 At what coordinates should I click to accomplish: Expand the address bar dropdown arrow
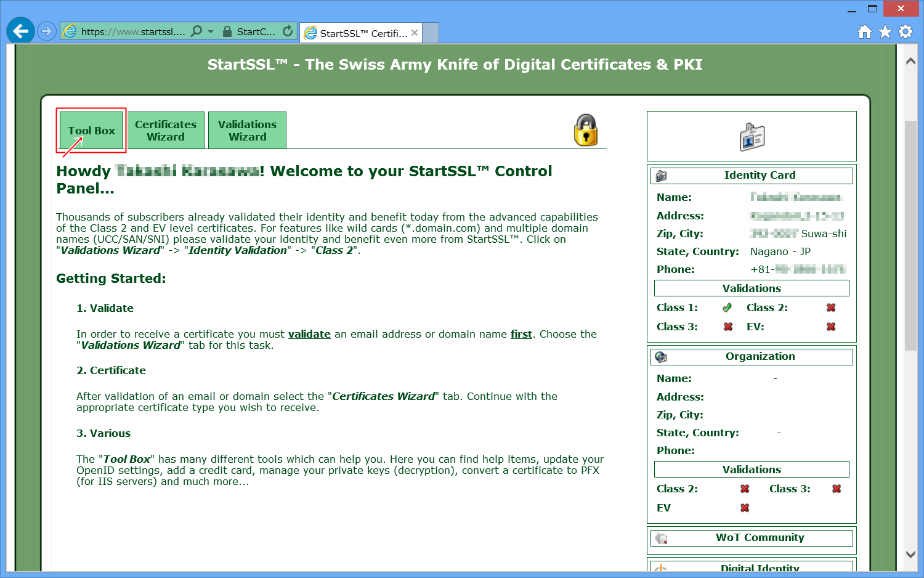coord(211,31)
